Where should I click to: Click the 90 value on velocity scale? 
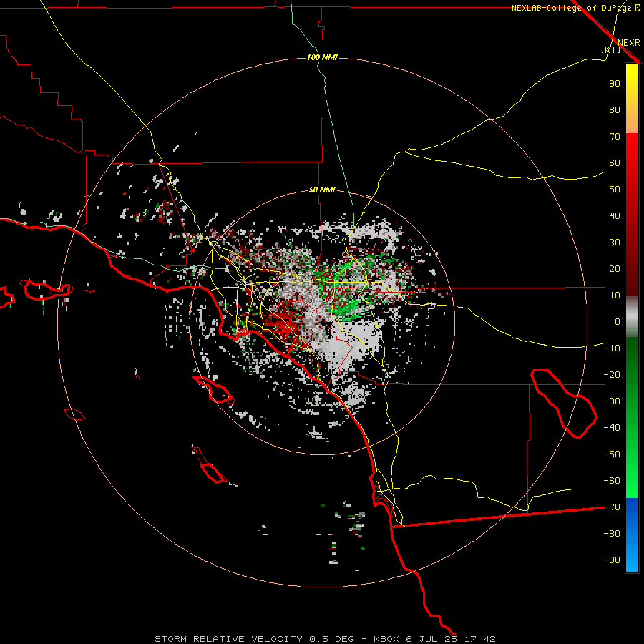pos(615,84)
